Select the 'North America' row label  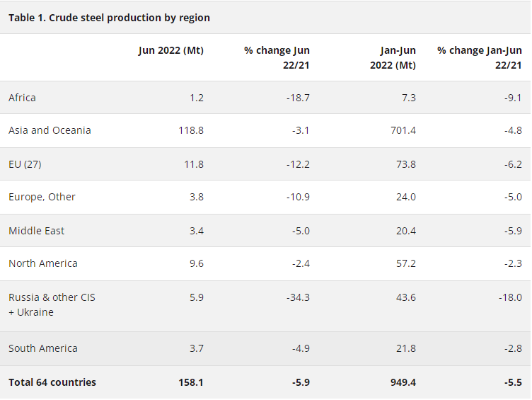coord(43,263)
